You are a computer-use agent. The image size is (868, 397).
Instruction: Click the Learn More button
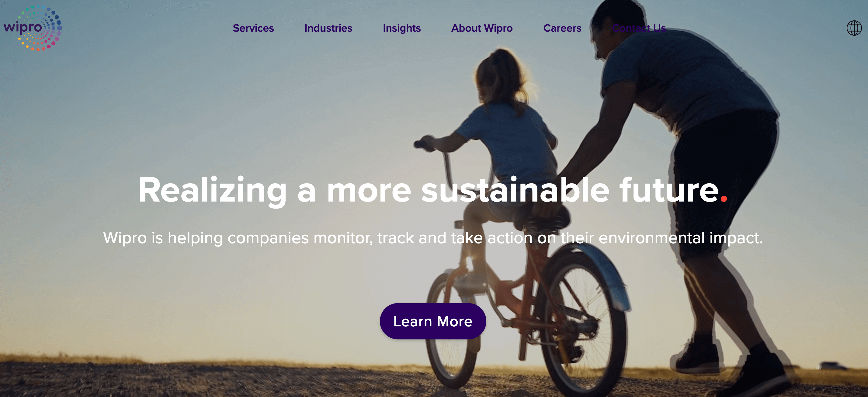[x=433, y=321]
